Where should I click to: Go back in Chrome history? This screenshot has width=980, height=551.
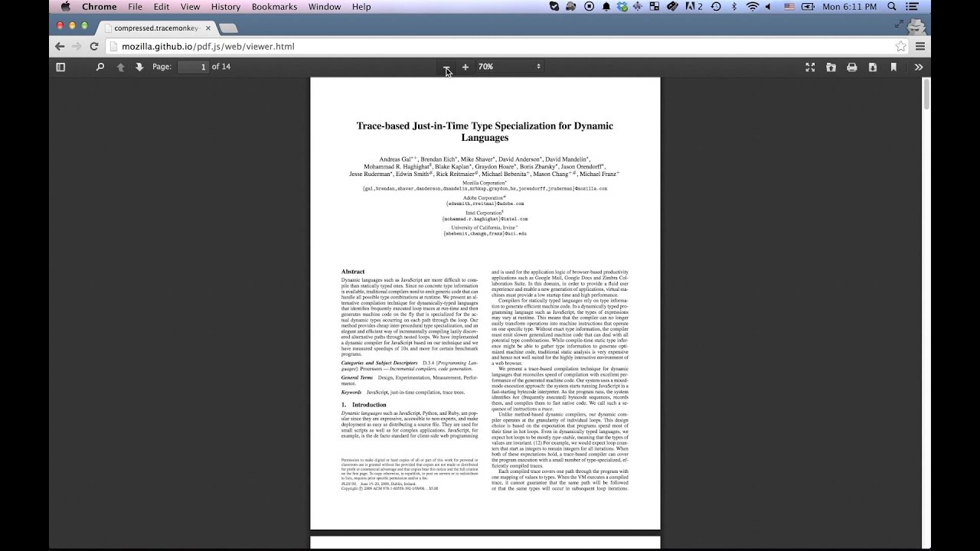60,46
